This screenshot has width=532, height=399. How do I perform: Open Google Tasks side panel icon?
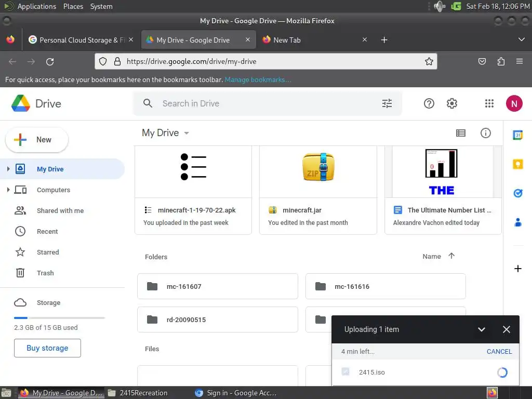point(518,193)
